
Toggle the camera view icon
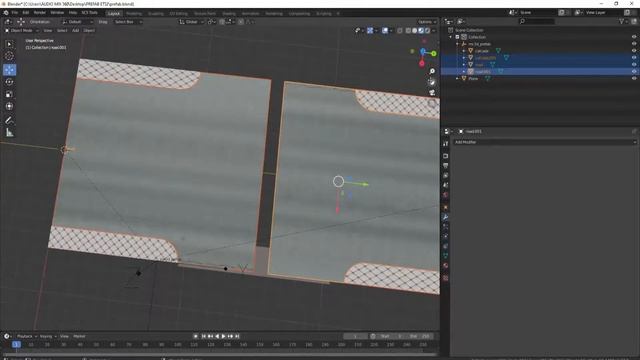[432, 93]
